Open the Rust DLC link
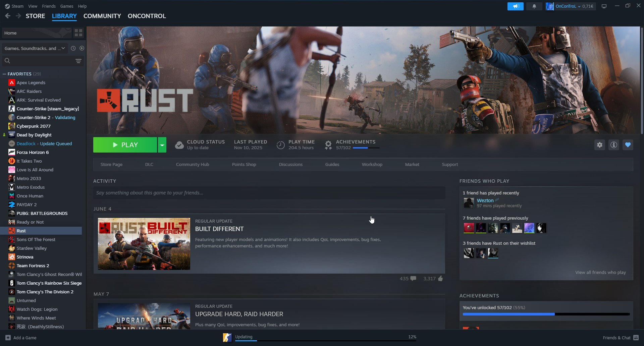This screenshot has width=644, height=346. click(x=149, y=164)
